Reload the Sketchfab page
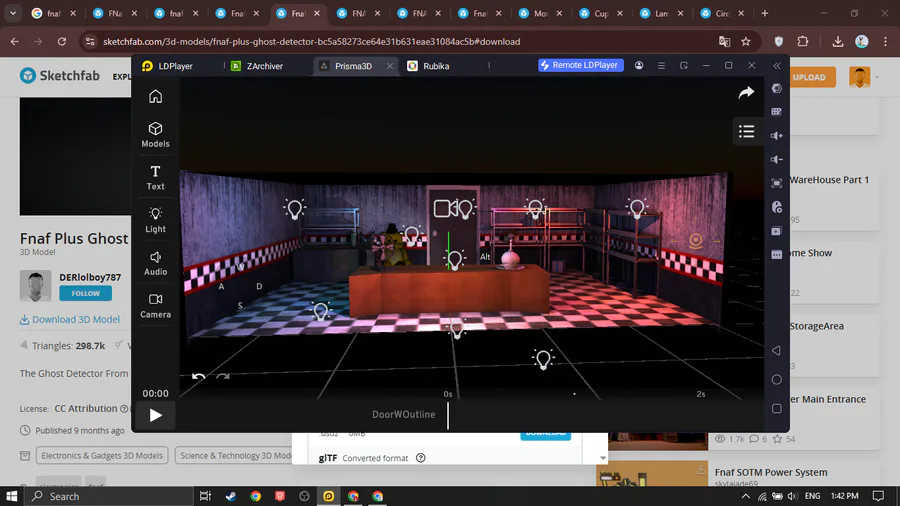Screen dimensions: 900x506 (62, 41)
